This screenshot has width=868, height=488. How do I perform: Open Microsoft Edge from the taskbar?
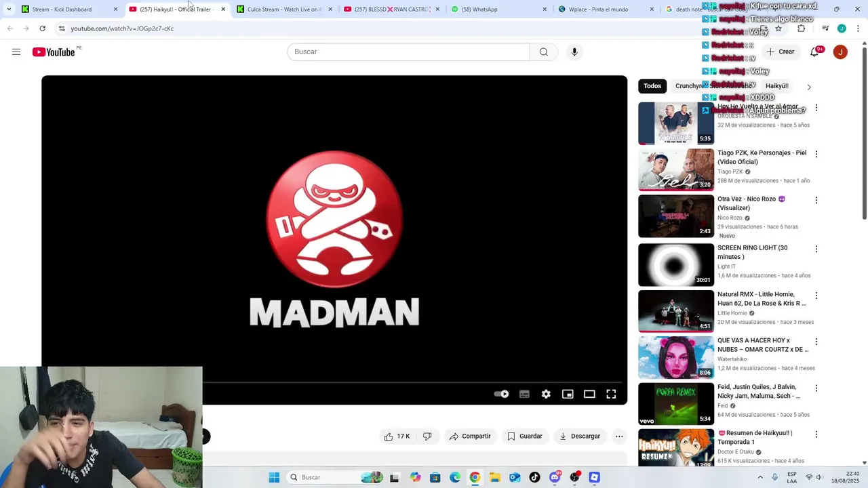(x=455, y=477)
